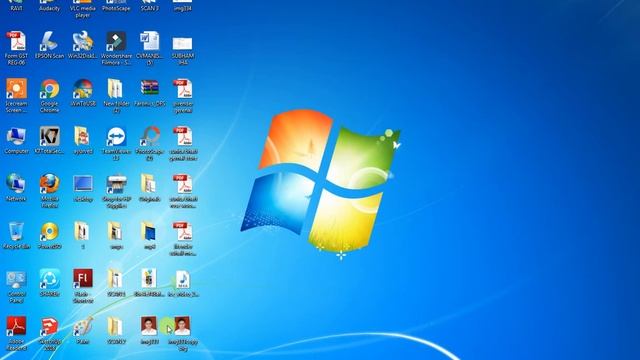This screenshot has width=640, height=360.
Task: Open the desktop monitor-shaped icon
Action: click(83, 184)
